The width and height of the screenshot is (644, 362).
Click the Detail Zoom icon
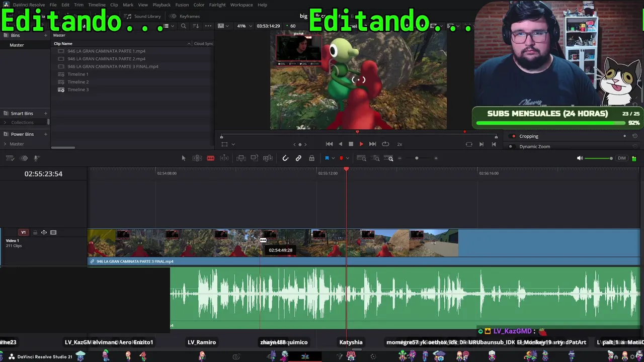click(x=376, y=158)
